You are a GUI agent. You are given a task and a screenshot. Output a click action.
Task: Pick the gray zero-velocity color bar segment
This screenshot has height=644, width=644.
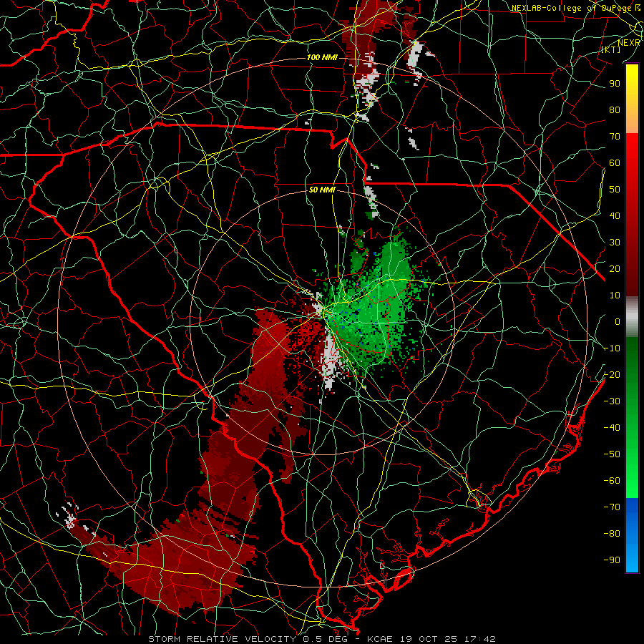click(632, 317)
